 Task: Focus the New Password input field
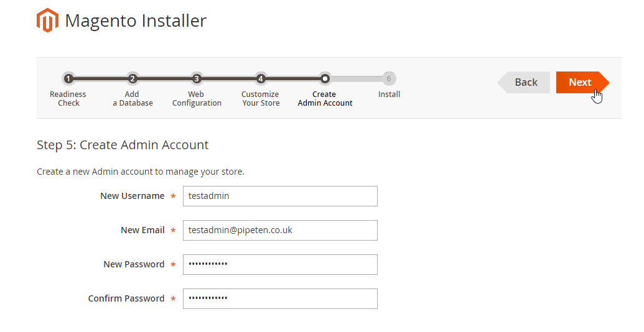[280, 264]
